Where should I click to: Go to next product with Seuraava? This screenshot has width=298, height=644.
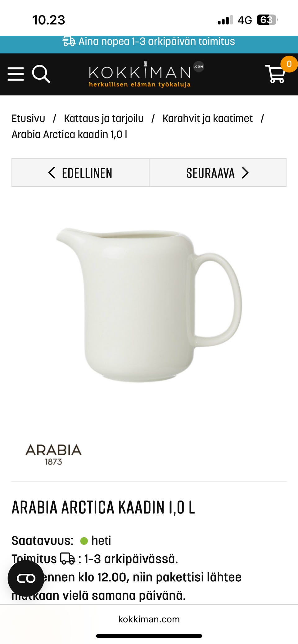pyautogui.click(x=218, y=173)
